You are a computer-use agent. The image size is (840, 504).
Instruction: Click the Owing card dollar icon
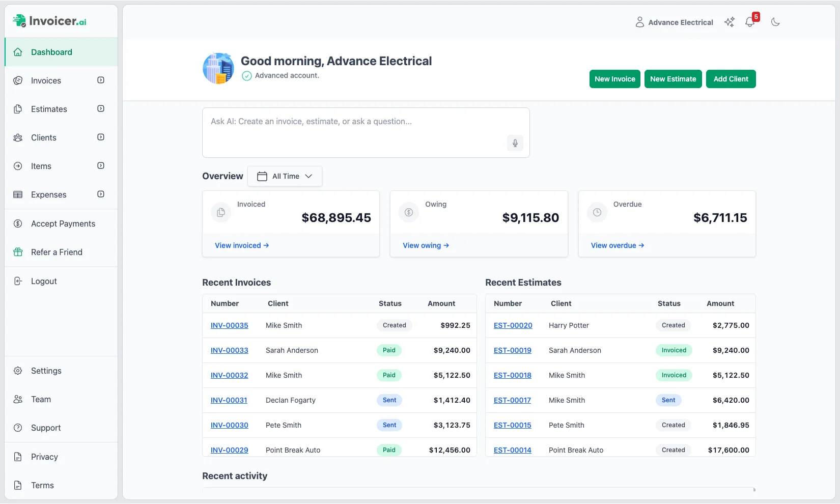[409, 212]
